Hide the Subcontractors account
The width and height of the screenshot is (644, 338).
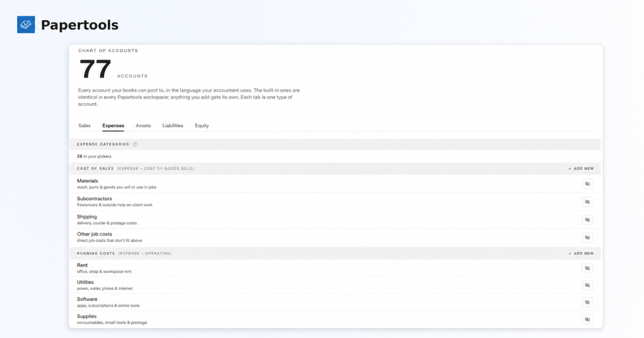(587, 202)
